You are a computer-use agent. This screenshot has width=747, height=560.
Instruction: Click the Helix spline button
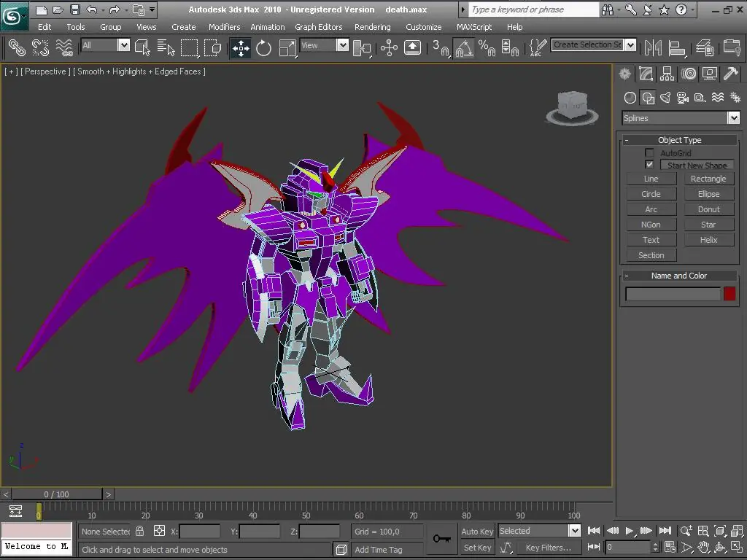pos(708,240)
